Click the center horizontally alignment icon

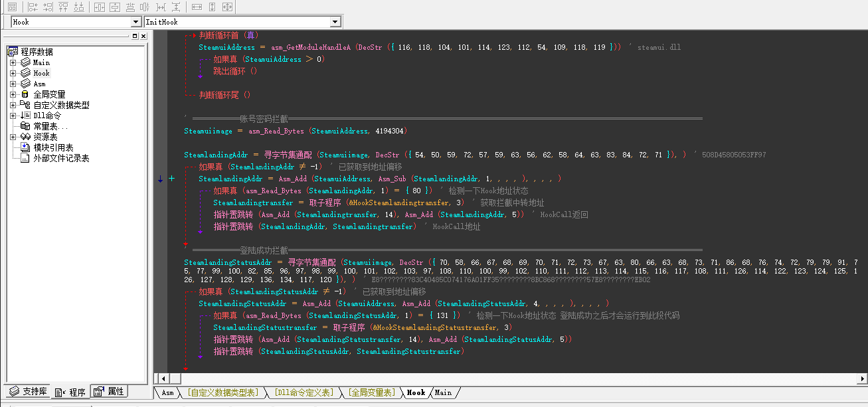click(x=98, y=7)
